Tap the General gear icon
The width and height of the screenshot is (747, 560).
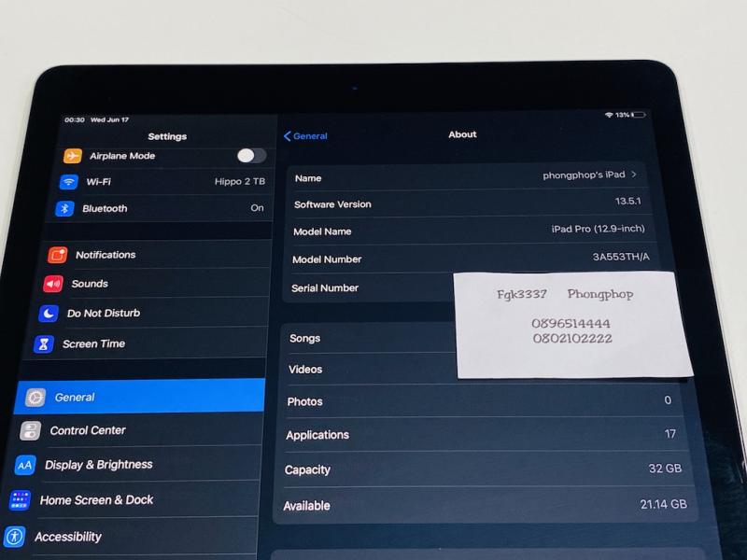tap(35, 398)
